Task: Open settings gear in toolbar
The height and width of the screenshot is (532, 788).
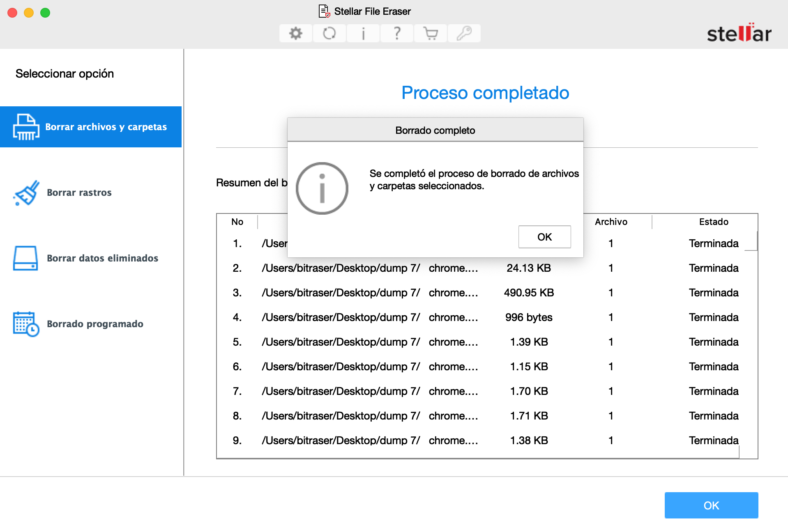Action: [x=295, y=33]
